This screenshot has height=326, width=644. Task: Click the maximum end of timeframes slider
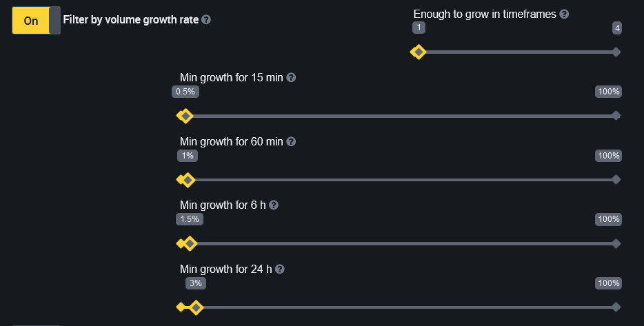[x=616, y=52]
